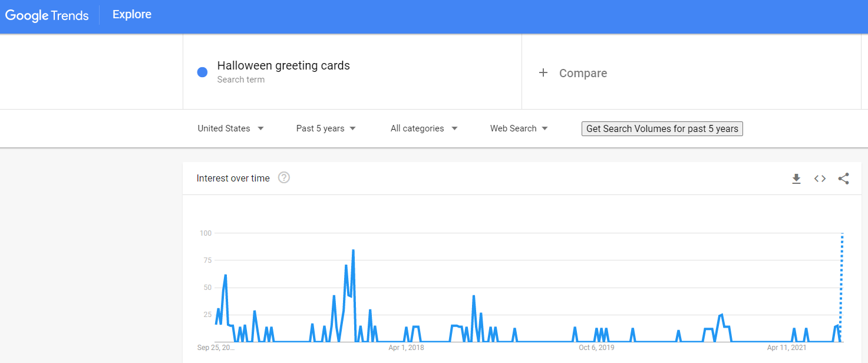The width and height of the screenshot is (868, 363).
Task: Download the Interest over time data
Action: pos(796,179)
